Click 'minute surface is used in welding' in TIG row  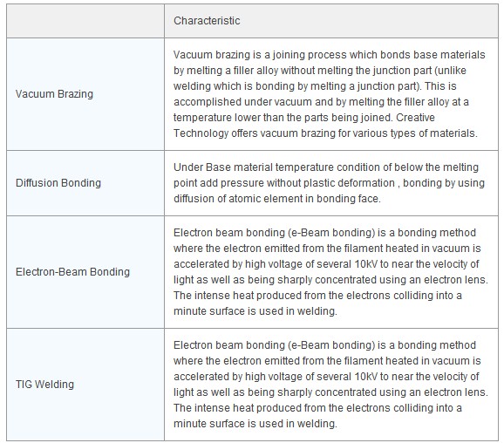point(255,424)
